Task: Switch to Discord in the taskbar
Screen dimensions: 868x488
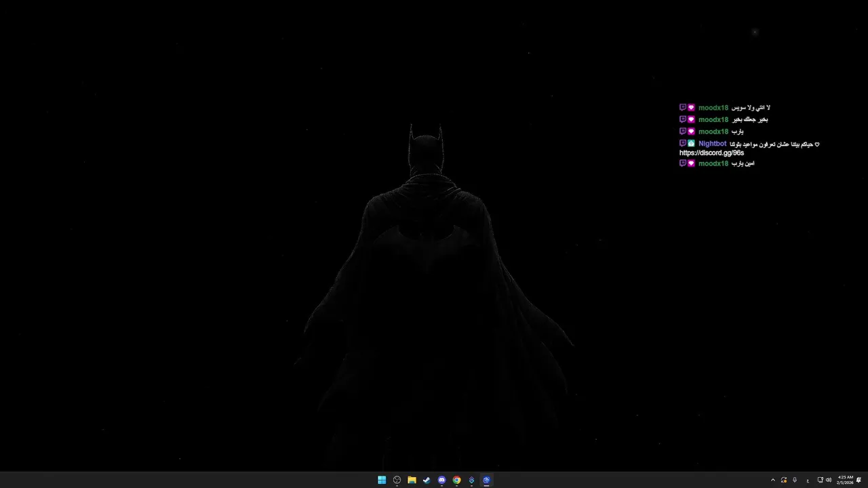Action: [441, 480]
